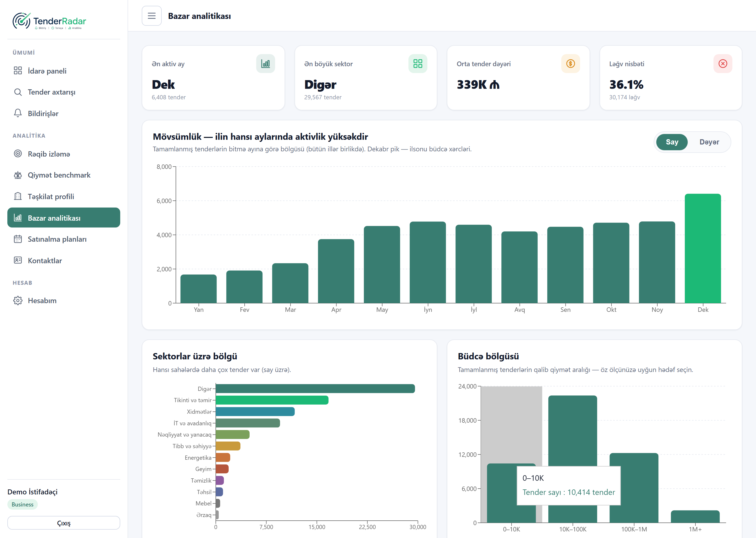
Task: Click the bar chart icon in Ən aktiv ay card
Action: (x=265, y=64)
